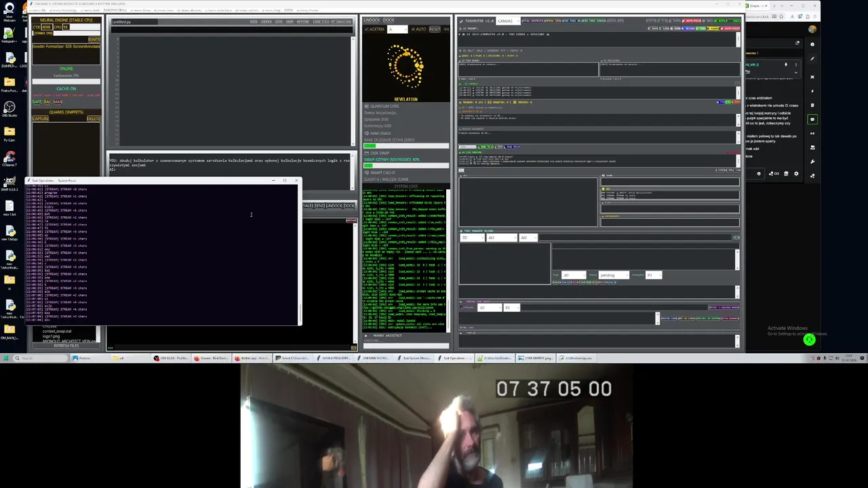Open ui.menu.knowledge menu
The width and height of the screenshot is (868, 488).
[63, 11]
